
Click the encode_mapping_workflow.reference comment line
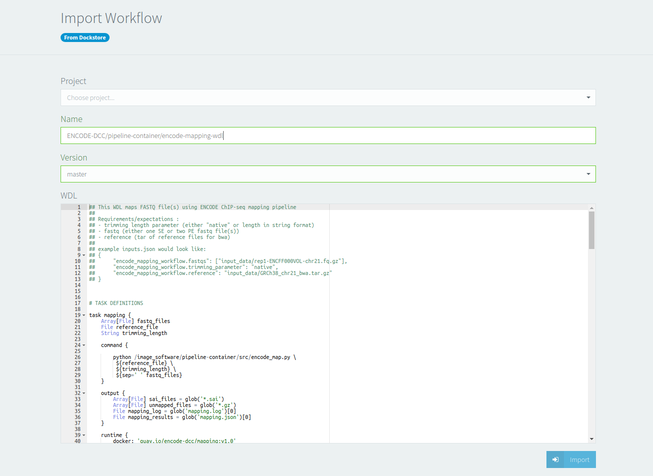(210, 273)
